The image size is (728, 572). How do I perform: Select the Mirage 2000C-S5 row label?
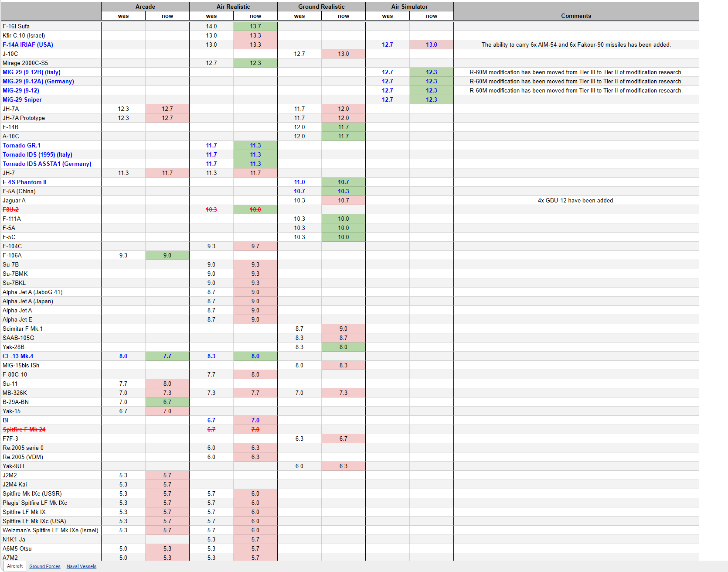(x=25, y=63)
